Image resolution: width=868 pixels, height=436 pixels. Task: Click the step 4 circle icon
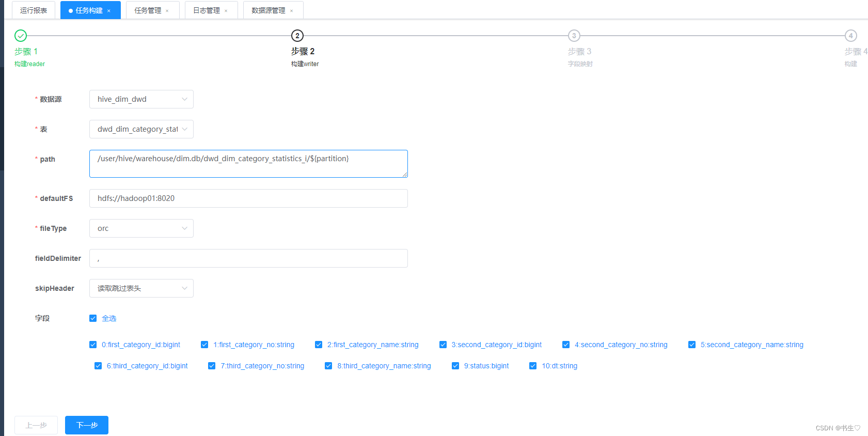coord(851,36)
